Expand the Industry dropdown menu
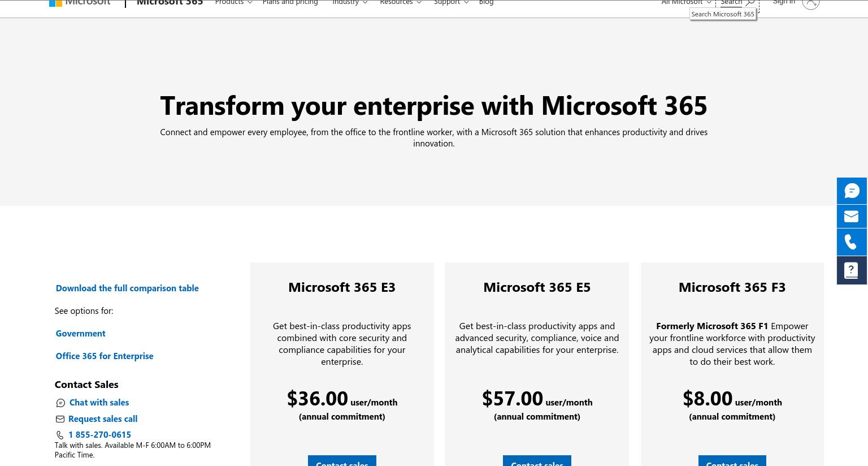Viewport: 868px width, 466px height. [x=350, y=3]
